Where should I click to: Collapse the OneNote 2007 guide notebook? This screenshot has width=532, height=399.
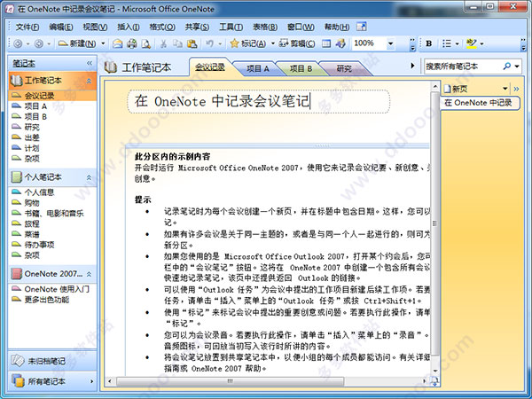(89, 274)
